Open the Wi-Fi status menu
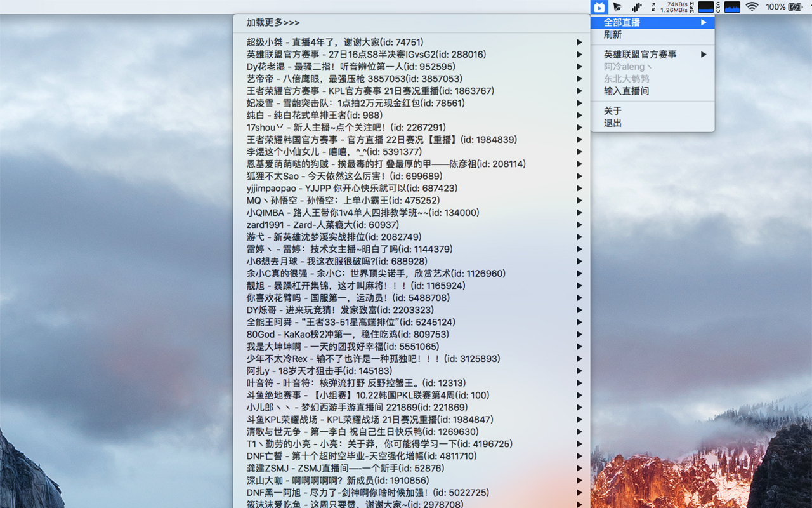Image resolution: width=812 pixels, height=508 pixels. click(x=752, y=7)
